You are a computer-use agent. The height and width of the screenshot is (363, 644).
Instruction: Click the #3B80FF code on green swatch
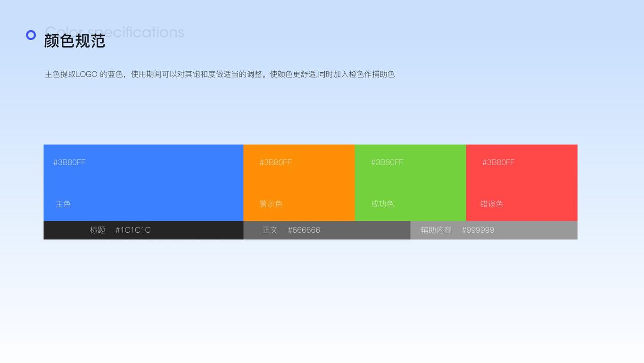tap(387, 162)
